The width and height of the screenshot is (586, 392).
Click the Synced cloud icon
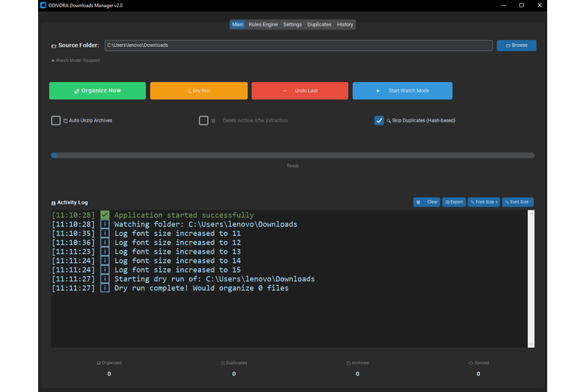pyautogui.click(x=471, y=363)
